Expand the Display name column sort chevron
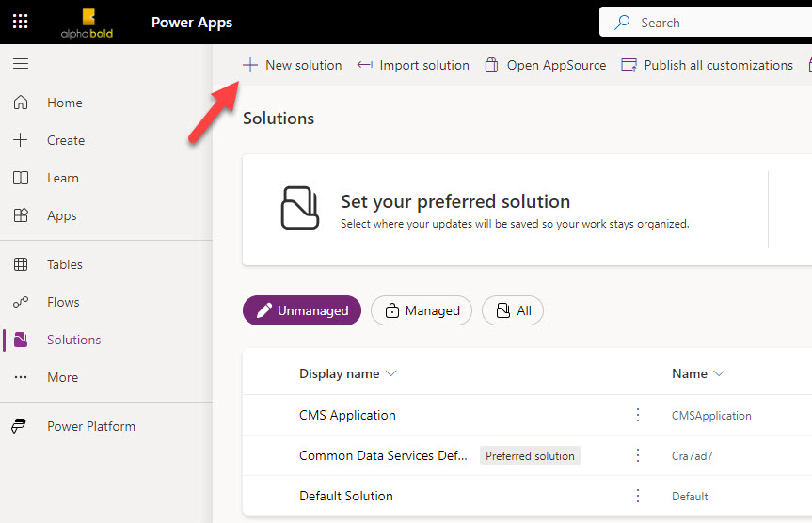This screenshot has width=812, height=523. coord(391,373)
